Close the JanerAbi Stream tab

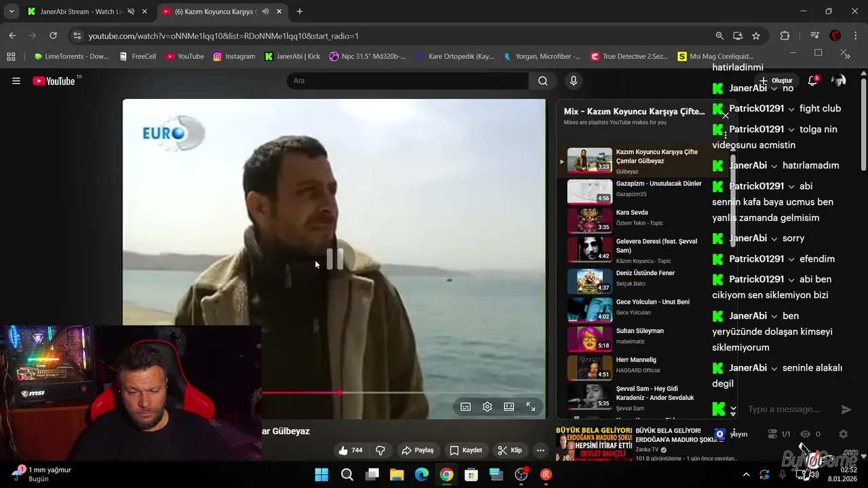click(144, 12)
